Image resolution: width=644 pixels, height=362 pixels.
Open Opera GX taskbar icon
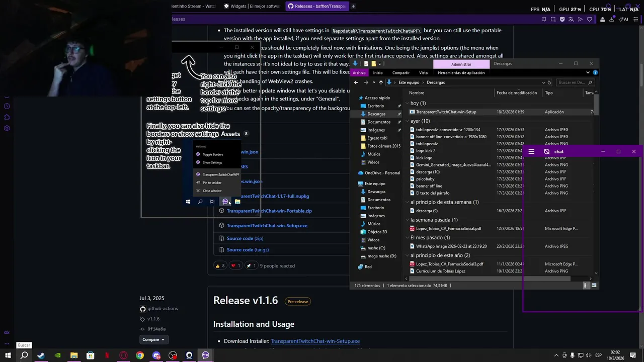(123, 355)
